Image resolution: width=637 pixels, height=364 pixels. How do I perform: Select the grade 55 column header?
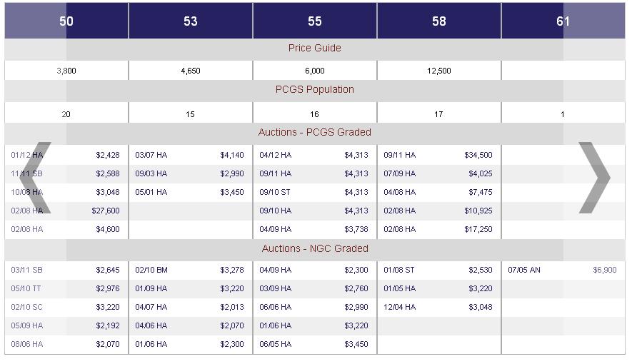pyautogui.click(x=315, y=21)
